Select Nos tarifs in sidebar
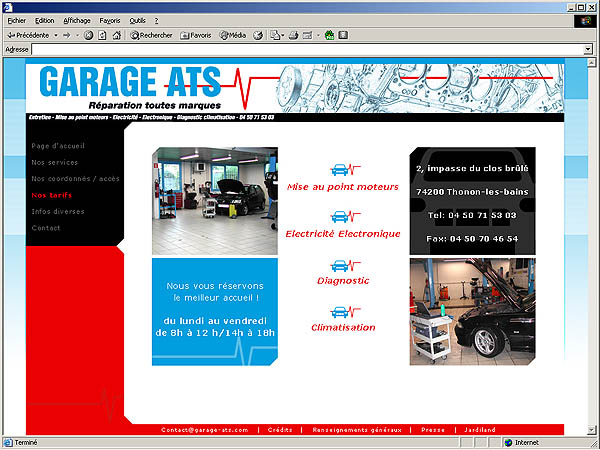600x450 pixels. [52, 195]
